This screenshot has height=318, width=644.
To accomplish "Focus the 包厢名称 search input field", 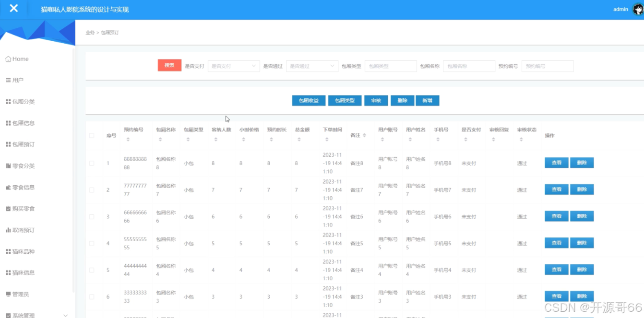I will (469, 66).
